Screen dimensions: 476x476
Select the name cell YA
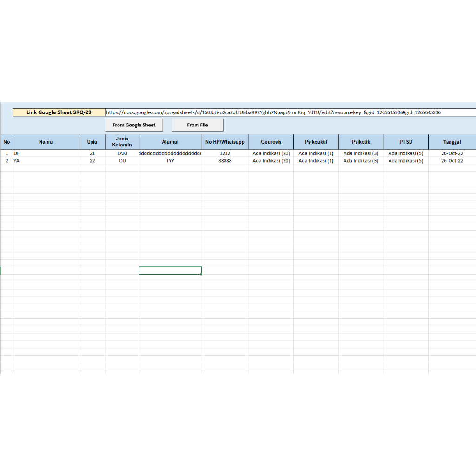46,160
